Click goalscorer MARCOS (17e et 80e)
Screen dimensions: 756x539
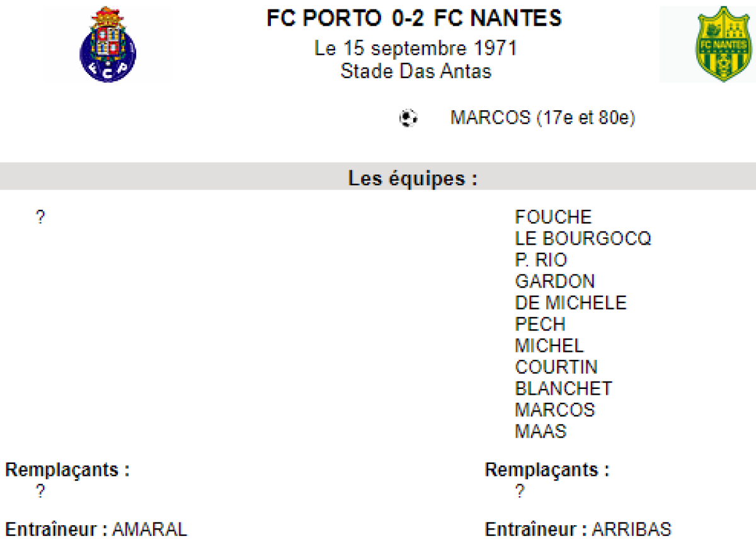tap(542, 118)
